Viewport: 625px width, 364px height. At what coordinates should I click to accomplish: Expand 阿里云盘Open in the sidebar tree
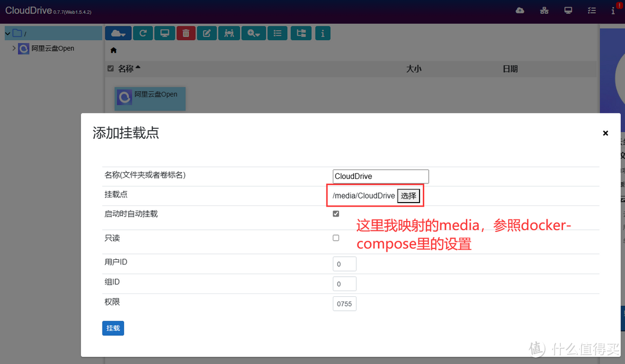14,49
